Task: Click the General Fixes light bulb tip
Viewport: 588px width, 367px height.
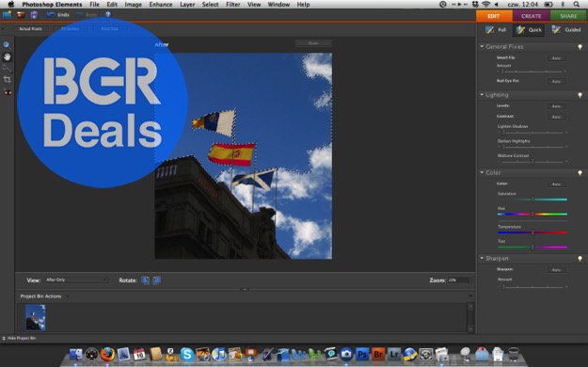Action: click(x=580, y=47)
